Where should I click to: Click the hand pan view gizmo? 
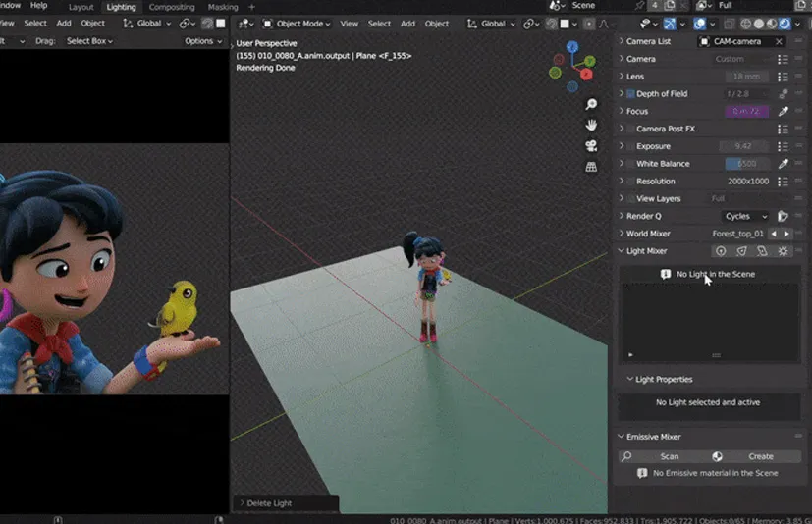pos(591,125)
